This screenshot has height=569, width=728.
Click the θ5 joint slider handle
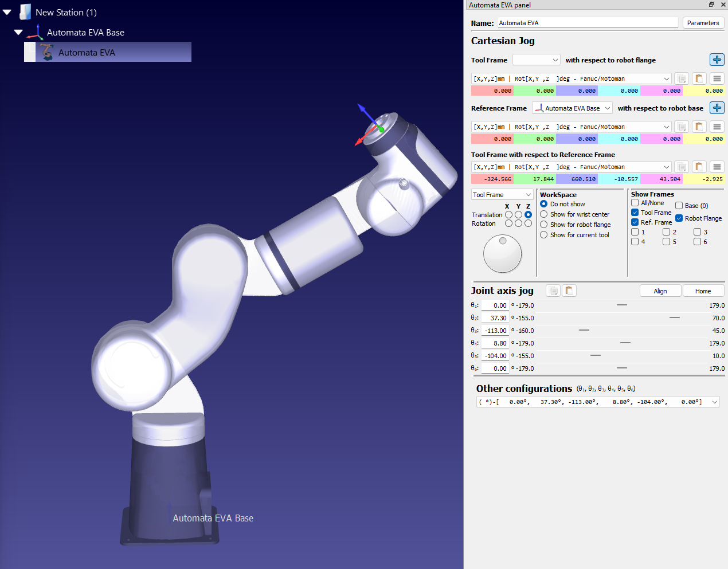click(596, 355)
